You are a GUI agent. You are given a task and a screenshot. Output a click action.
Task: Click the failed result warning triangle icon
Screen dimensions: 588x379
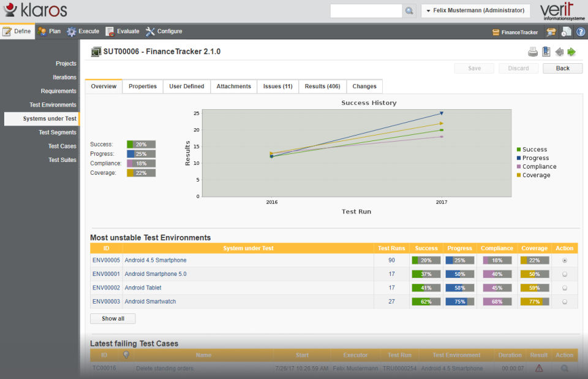539,369
